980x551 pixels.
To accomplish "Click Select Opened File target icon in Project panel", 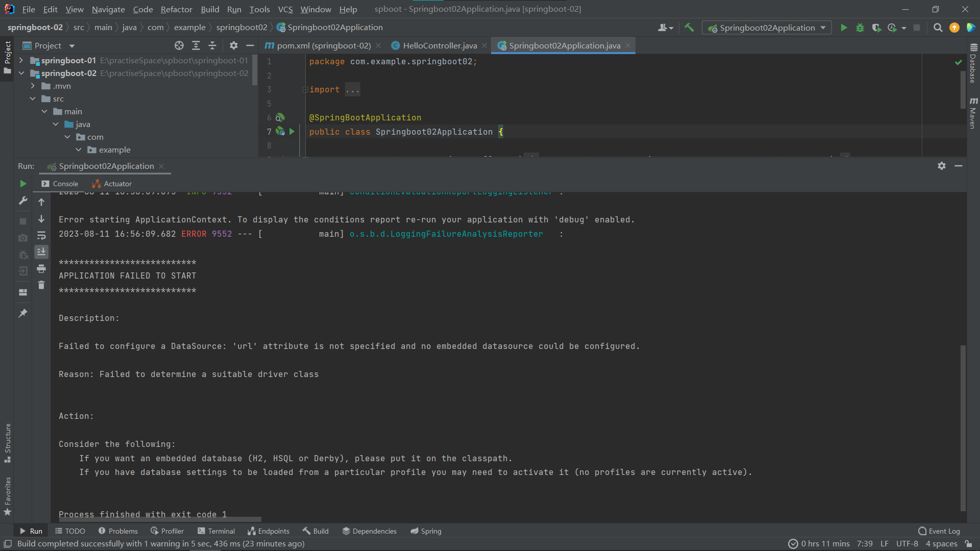I will tap(179, 45).
